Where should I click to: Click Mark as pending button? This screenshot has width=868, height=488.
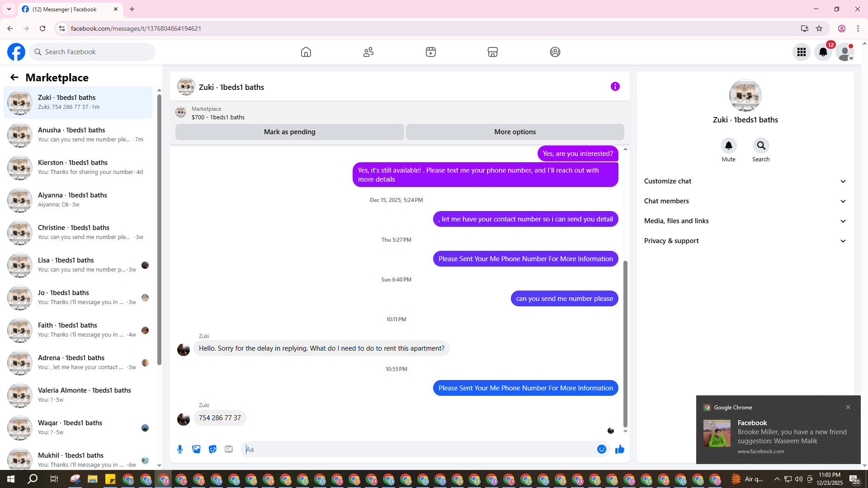[x=289, y=132]
